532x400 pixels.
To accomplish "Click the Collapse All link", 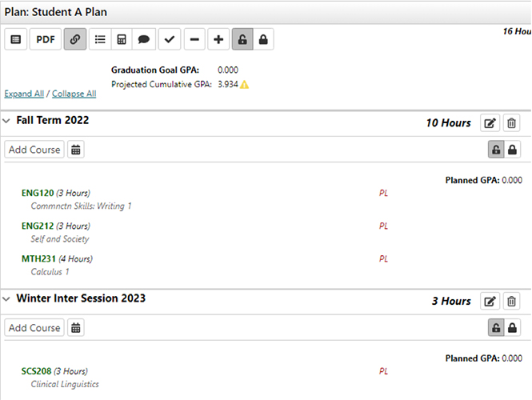I will point(74,94).
